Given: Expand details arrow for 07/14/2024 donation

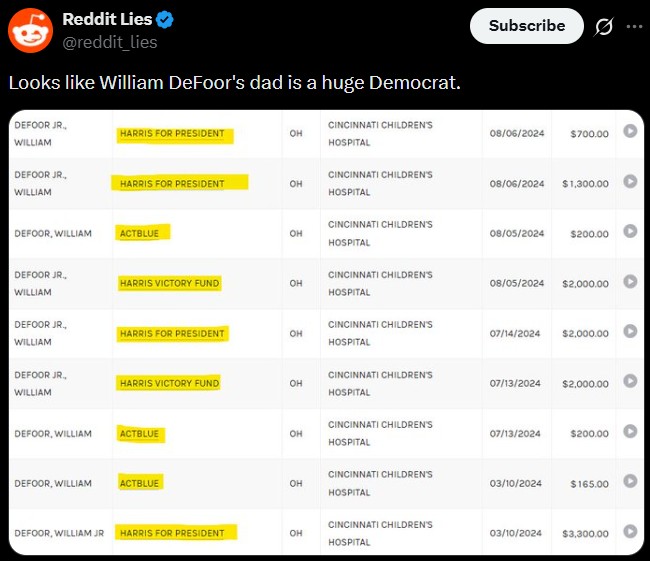Looking at the screenshot, I should click(x=630, y=331).
